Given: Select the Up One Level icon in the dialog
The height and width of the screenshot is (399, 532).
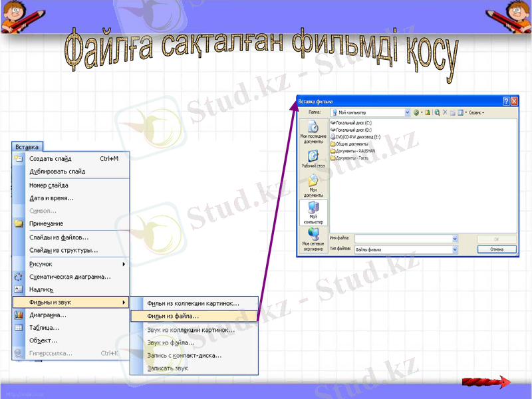Looking at the screenshot, I should (x=428, y=112).
